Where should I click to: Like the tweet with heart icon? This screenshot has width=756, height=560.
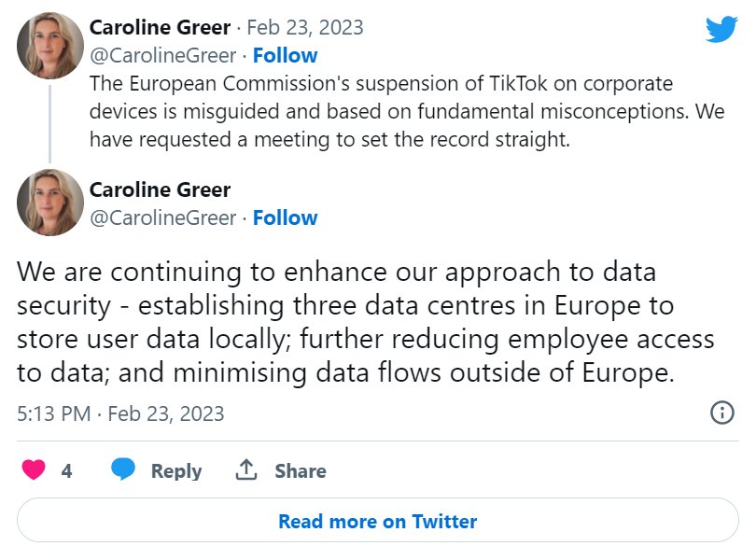click(34, 470)
